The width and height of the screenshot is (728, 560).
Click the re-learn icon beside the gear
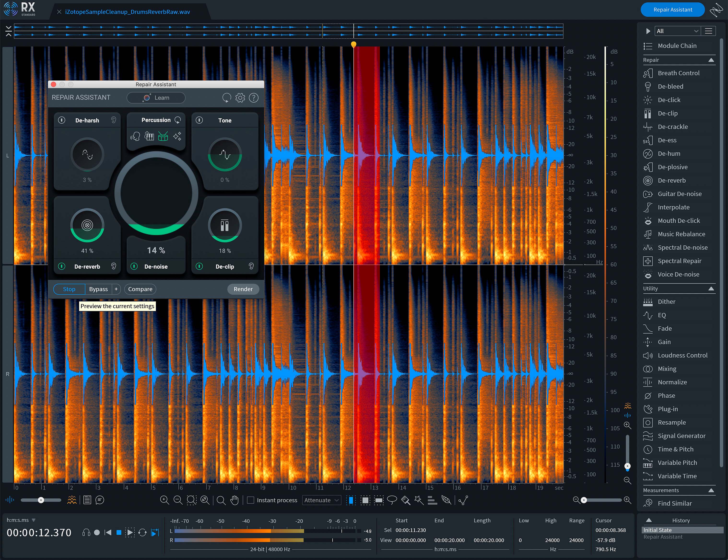(x=227, y=98)
